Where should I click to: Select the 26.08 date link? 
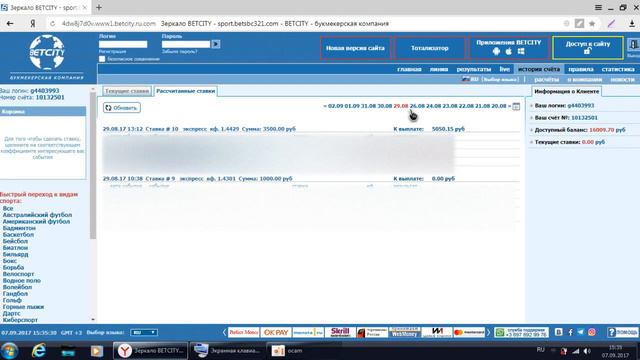417,106
